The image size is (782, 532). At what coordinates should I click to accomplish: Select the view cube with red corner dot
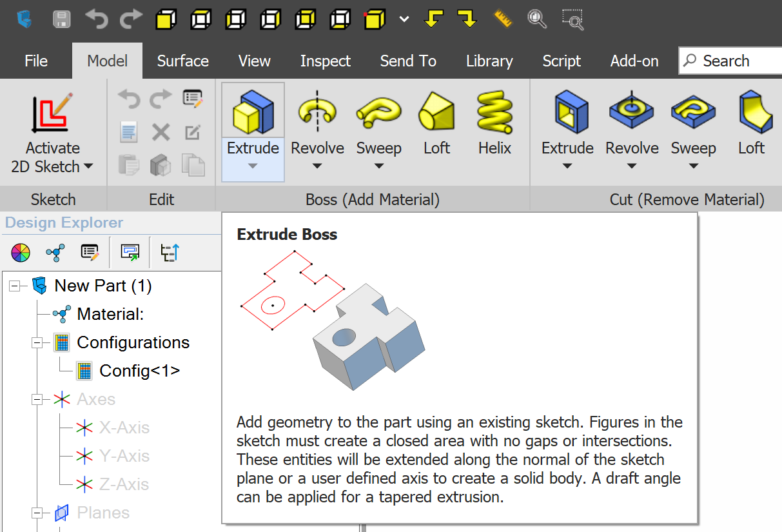[x=375, y=19]
